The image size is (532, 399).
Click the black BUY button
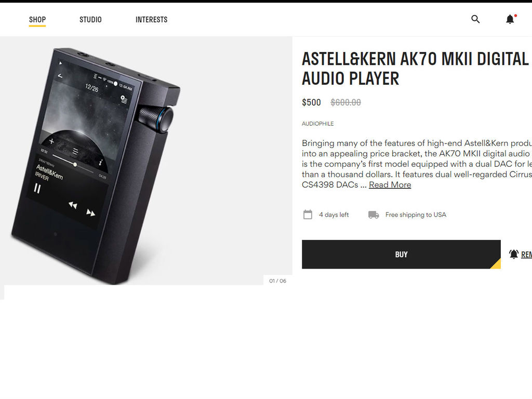pyautogui.click(x=402, y=255)
